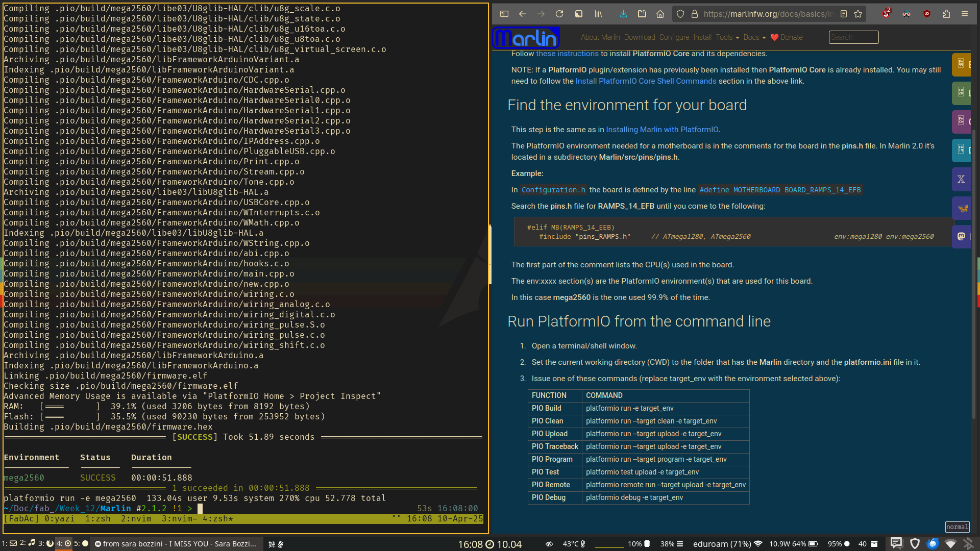Click the eye visibility icon in status bar
The image size is (980, 551).
[x=549, y=544]
